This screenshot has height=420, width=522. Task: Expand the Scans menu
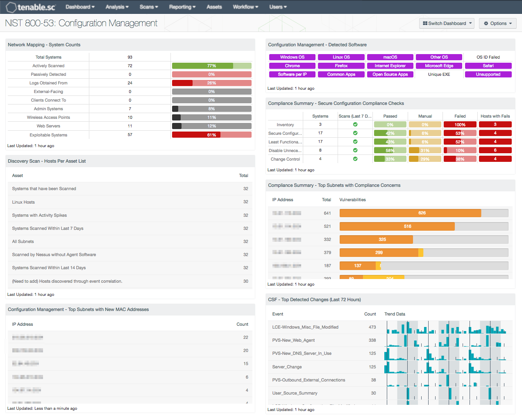[149, 7]
